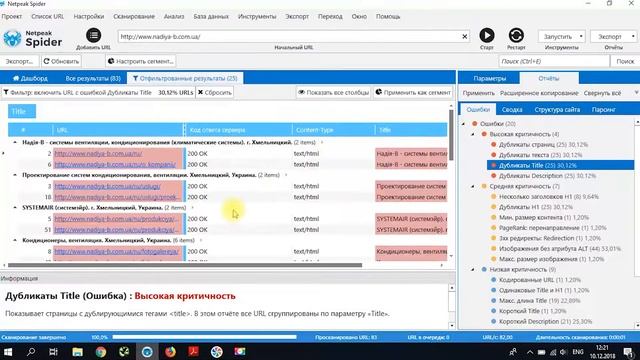
Task: Open the Windows Start menu
Action: pos(8,351)
